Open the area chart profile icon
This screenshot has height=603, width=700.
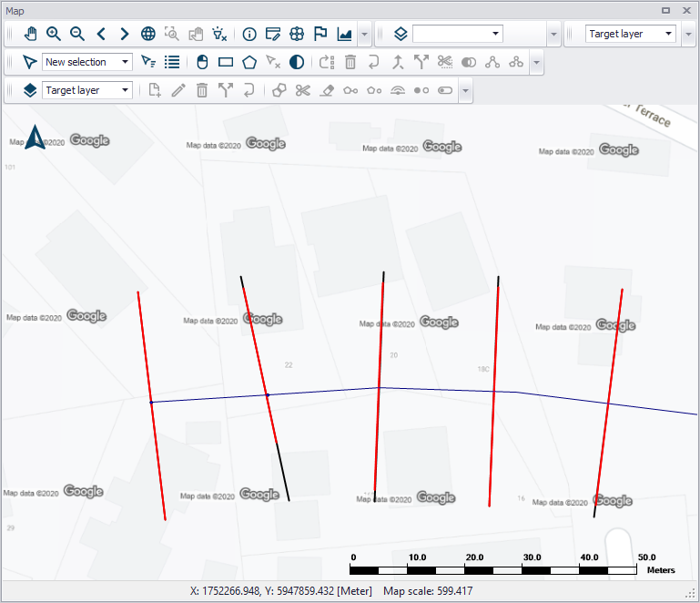(344, 34)
